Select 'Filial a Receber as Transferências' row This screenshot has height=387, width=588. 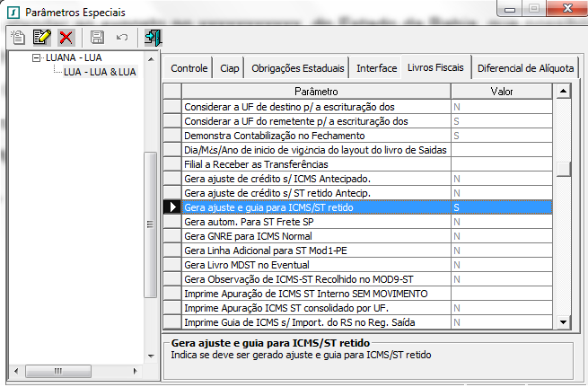click(316, 164)
